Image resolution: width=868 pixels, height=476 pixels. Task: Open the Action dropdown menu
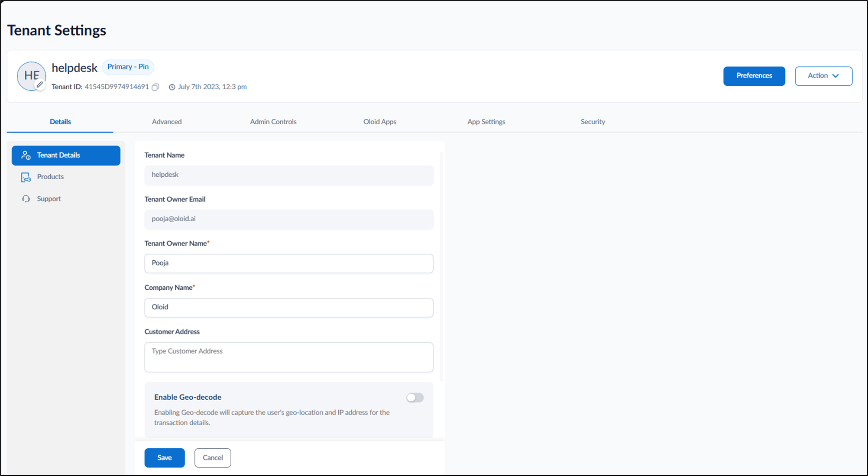coord(823,76)
